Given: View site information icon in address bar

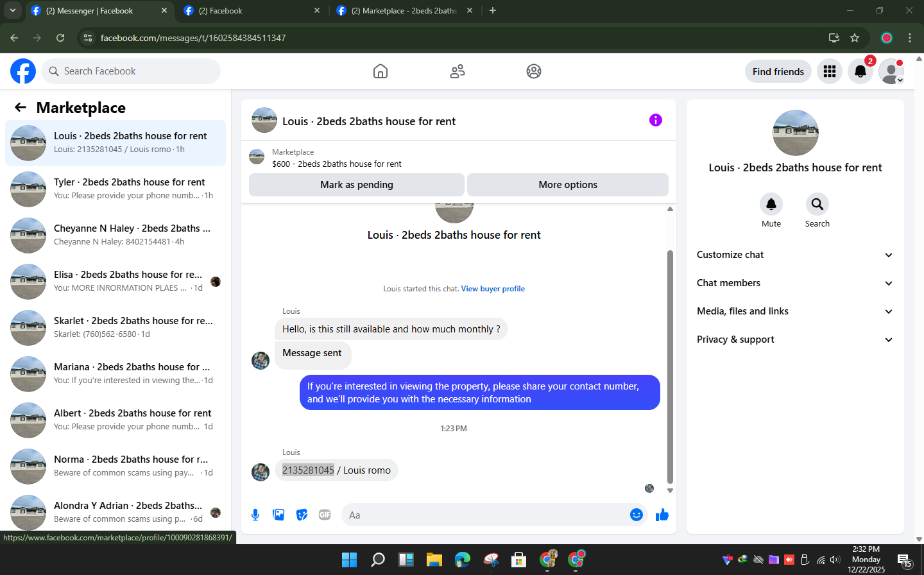Looking at the screenshot, I should pos(88,38).
